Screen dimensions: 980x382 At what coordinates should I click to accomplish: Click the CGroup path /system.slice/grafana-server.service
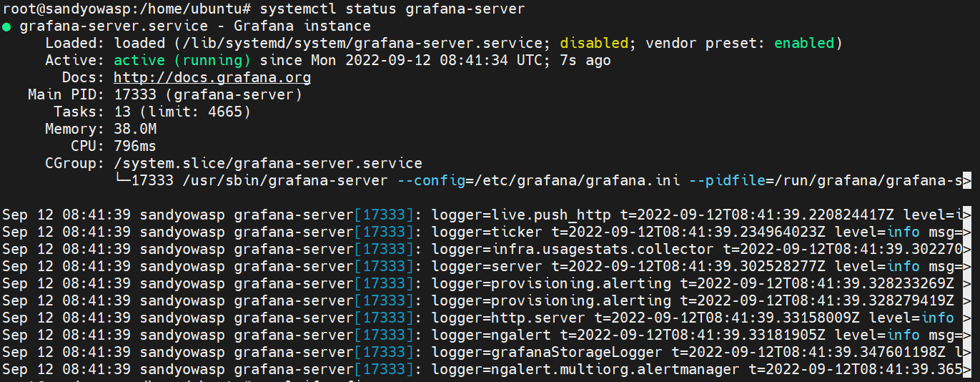point(268,164)
